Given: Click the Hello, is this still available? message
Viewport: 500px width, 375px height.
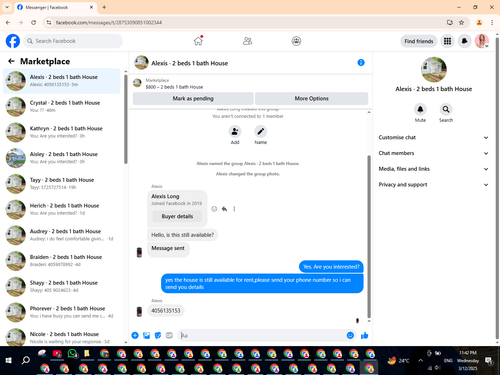Looking at the screenshot, I should 182,235.
